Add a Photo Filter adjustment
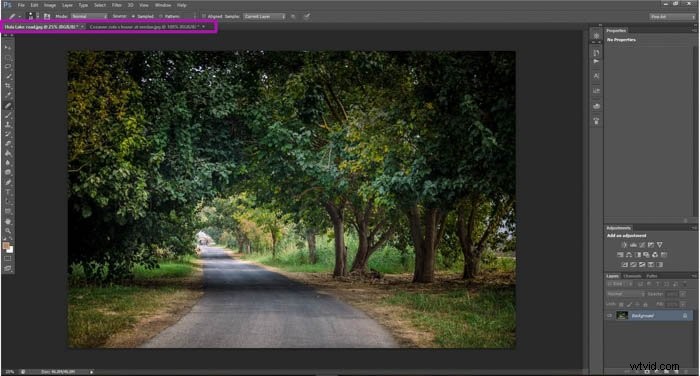 (x=646, y=255)
